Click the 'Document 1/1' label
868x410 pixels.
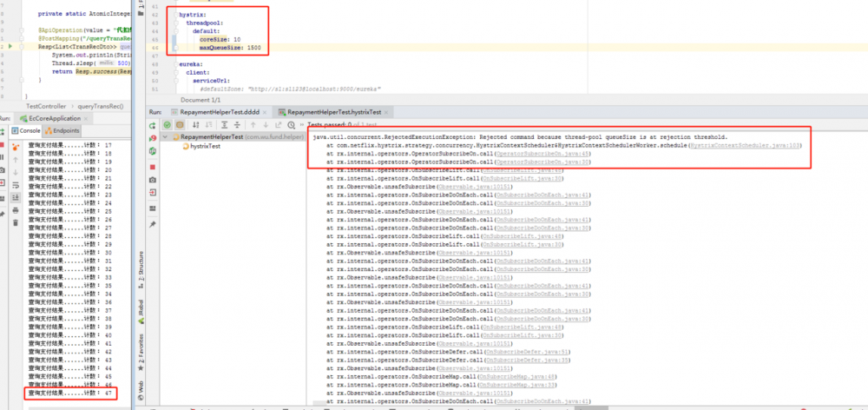pos(201,100)
